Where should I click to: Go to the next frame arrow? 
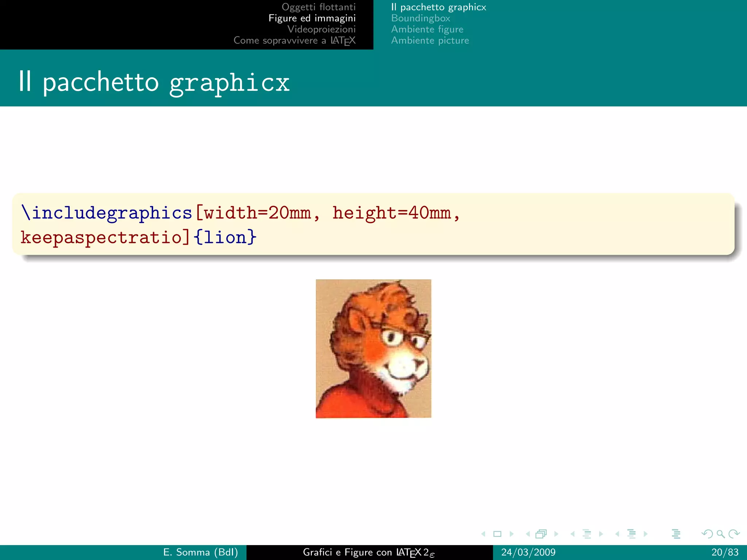pos(556,534)
